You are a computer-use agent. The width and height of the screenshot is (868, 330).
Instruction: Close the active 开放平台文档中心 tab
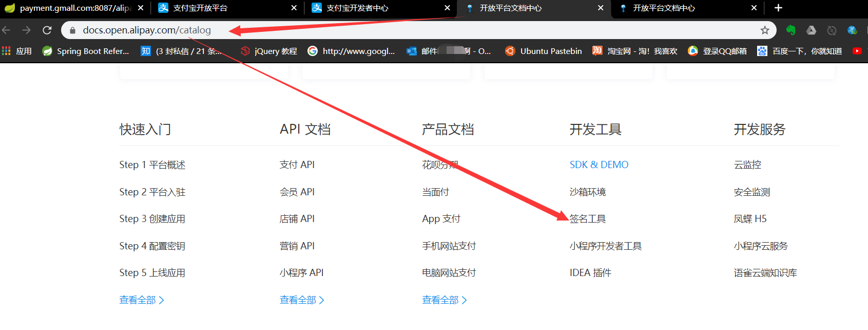(x=601, y=8)
